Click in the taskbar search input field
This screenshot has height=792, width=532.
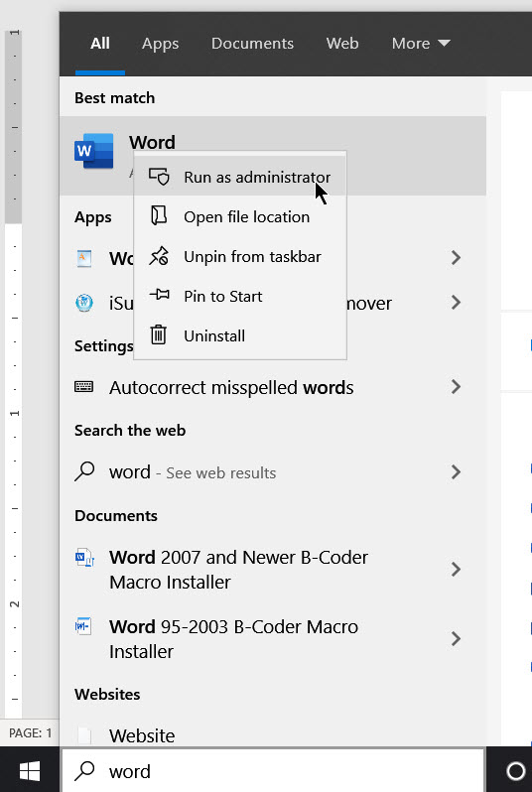point(273,771)
